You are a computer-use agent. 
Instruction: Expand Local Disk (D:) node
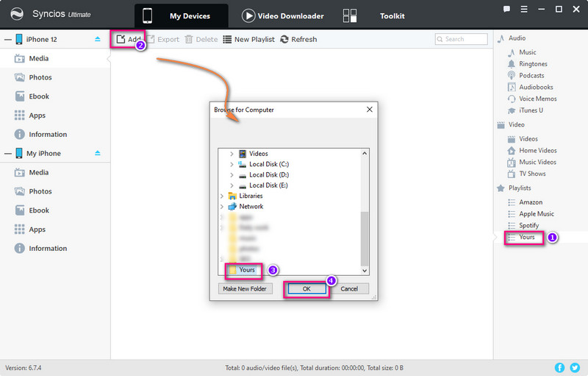point(232,175)
